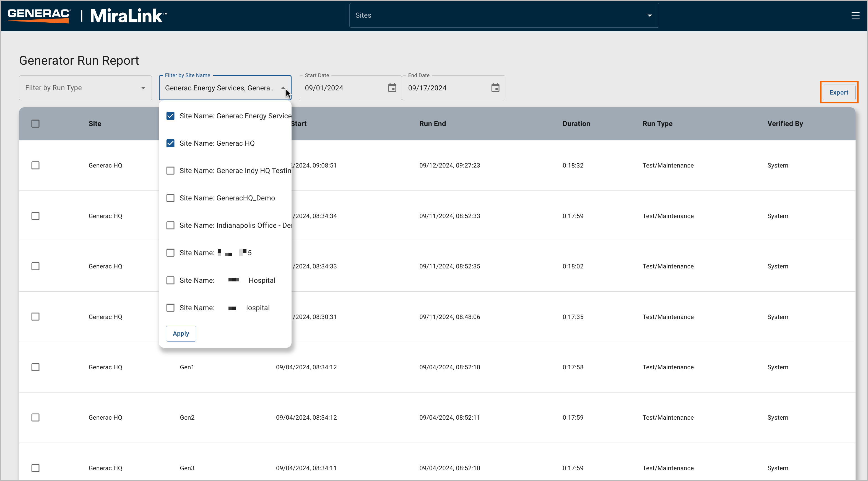868x481 pixels.
Task: Check Site Name: Indianapolis Office
Action: [x=170, y=225]
